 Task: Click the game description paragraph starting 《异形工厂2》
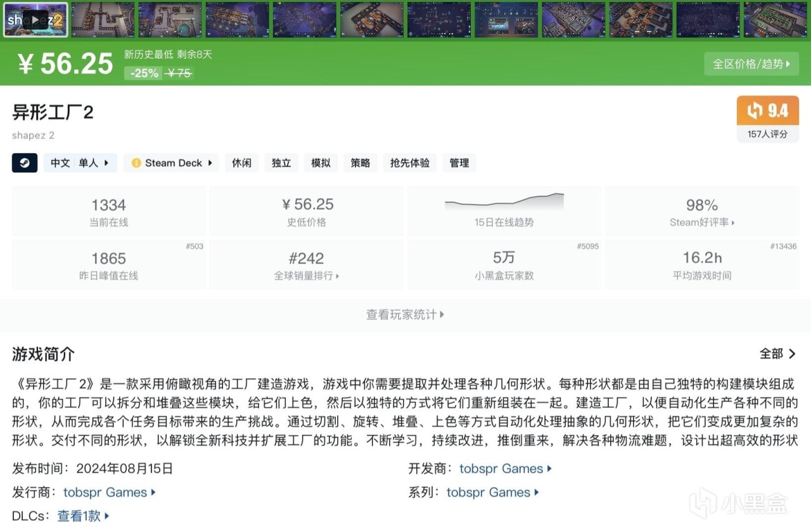pyautogui.click(x=405, y=412)
